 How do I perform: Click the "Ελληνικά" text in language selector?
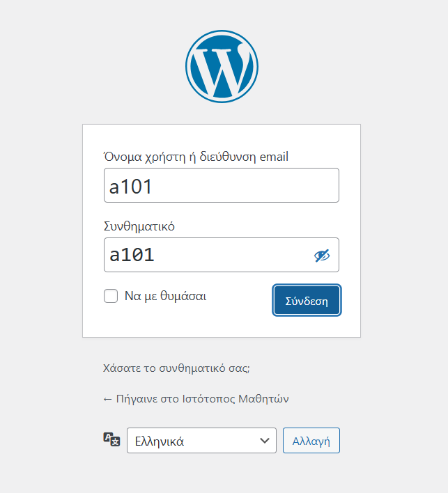pyautogui.click(x=160, y=441)
